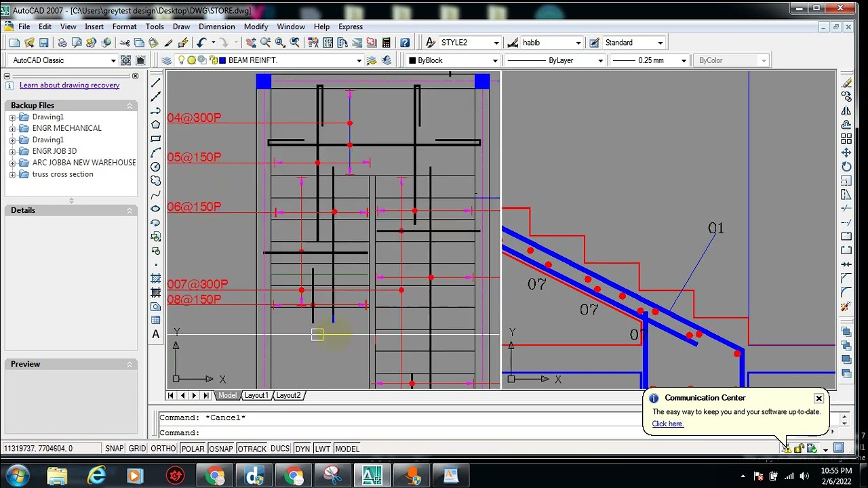Click MODEL button in status bar
Image resolution: width=868 pixels, height=488 pixels.
(x=347, y=449)
